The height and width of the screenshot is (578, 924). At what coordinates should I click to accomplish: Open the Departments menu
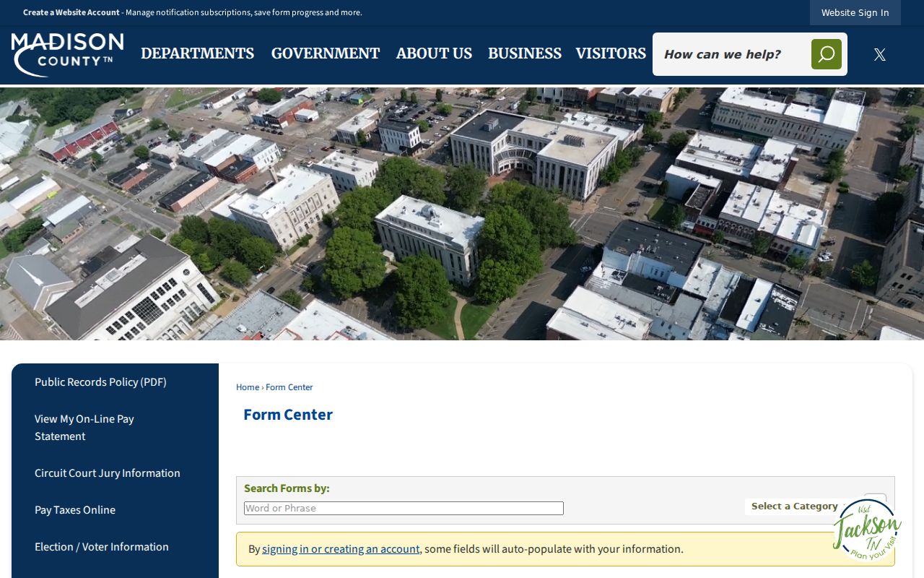point(197,53)
